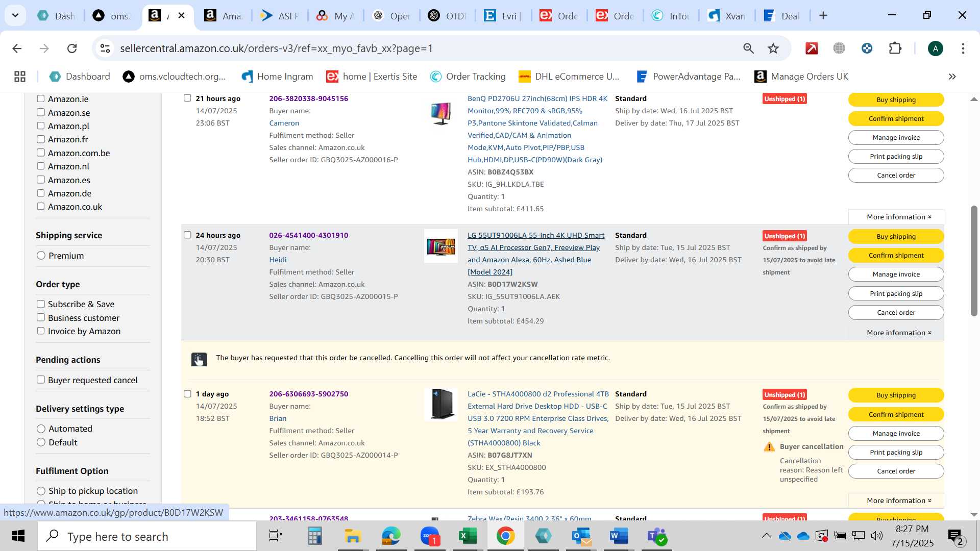Viewport: 980px width, 551px height.
Task: Select checkbox for order 026-4541400-4301910
Action: click(x=187, y=235)
